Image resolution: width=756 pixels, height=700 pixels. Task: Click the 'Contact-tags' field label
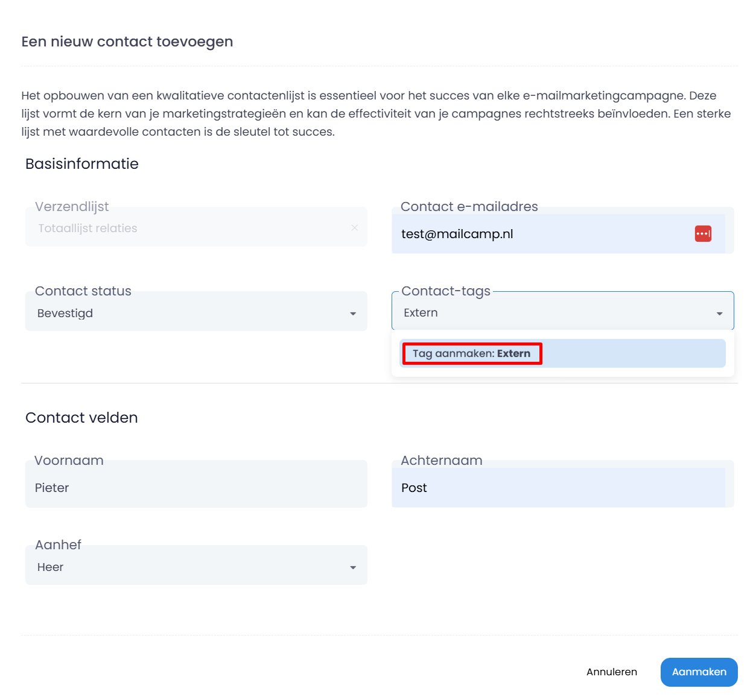(446, 291)
